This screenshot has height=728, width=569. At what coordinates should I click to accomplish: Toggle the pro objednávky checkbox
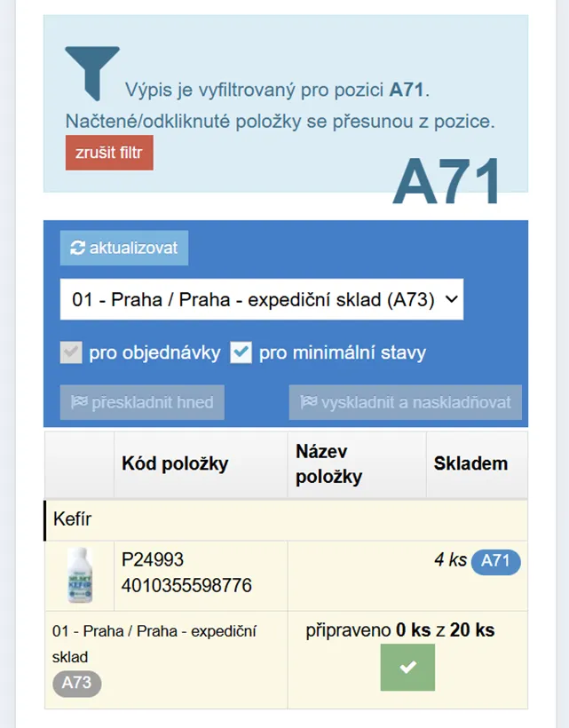[x=71, y=352]
